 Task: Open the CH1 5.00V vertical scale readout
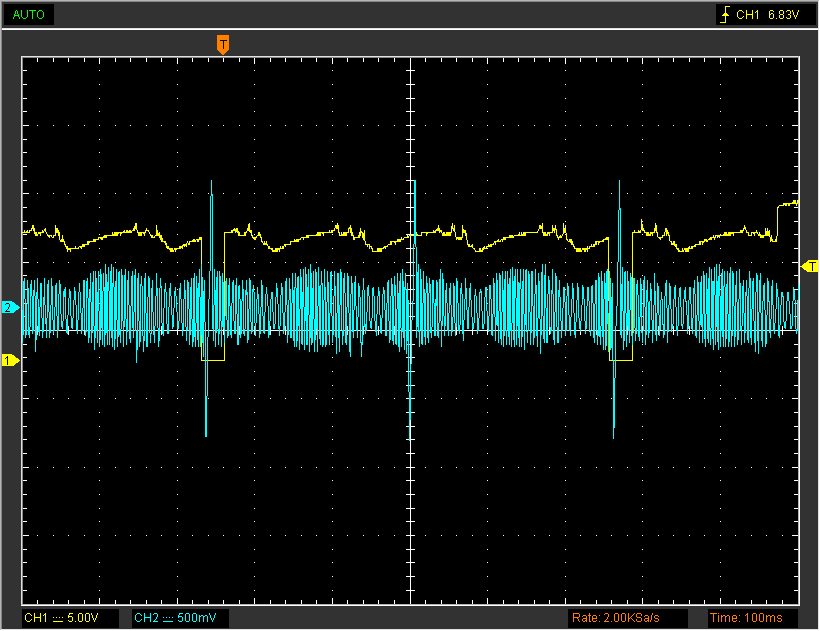[70, 618]
